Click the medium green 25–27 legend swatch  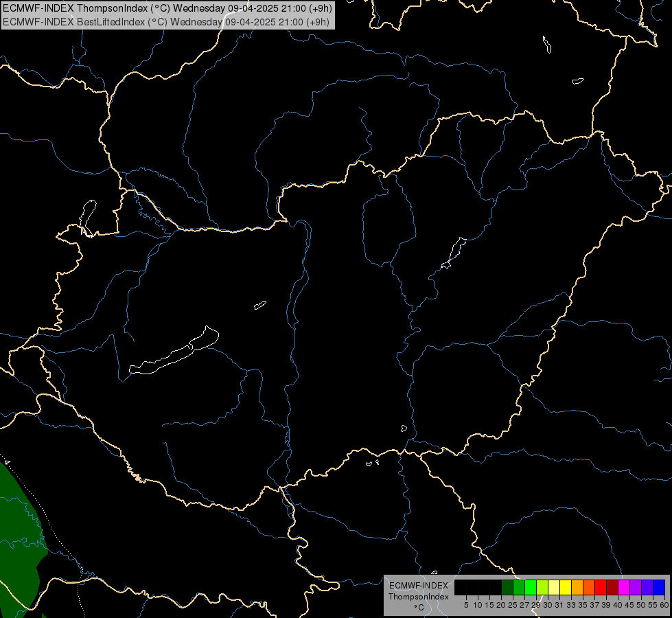(519, 587)
